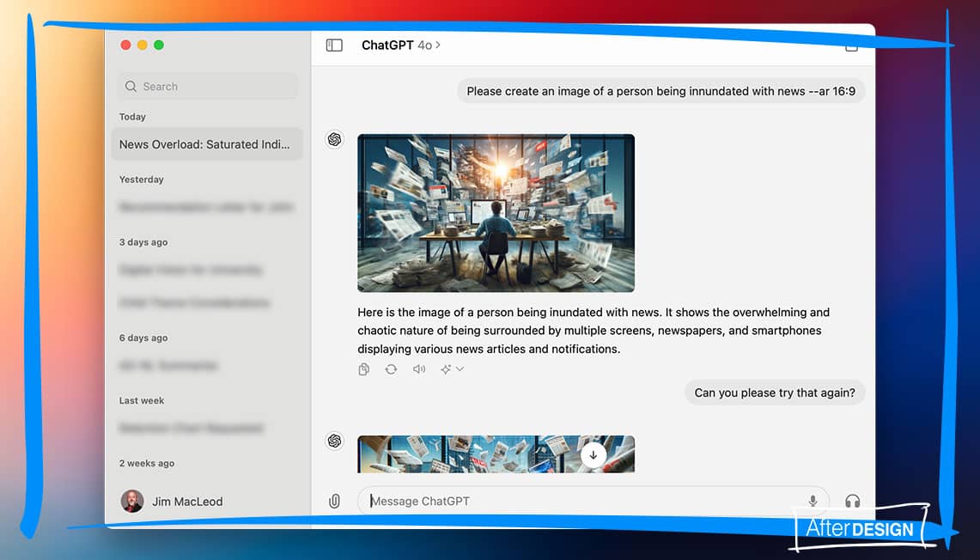Copy the first response text
Screen dimensions: 980x560
click(x=364, y=369)
